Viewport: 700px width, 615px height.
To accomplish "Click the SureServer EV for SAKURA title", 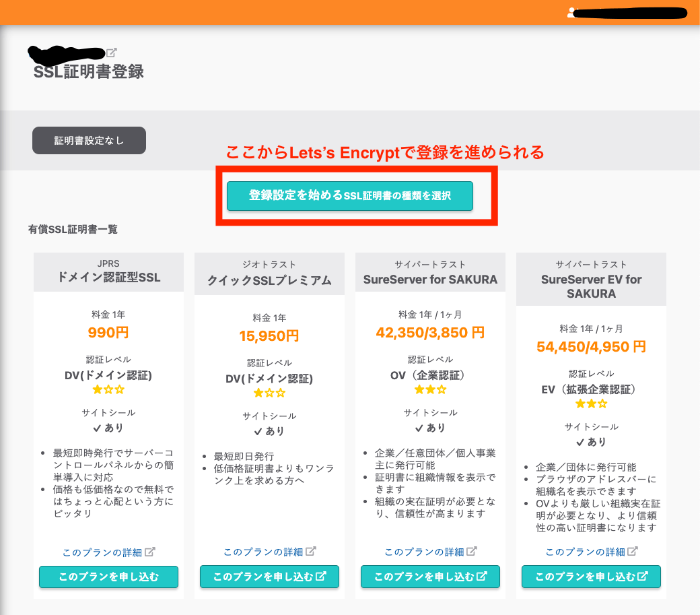I will click(x=591, y=286).
